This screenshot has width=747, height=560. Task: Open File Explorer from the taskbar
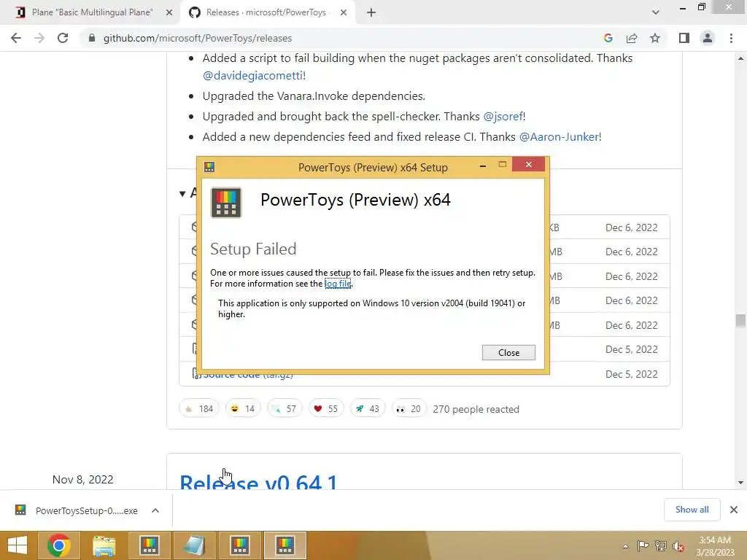tap(104, 545)
